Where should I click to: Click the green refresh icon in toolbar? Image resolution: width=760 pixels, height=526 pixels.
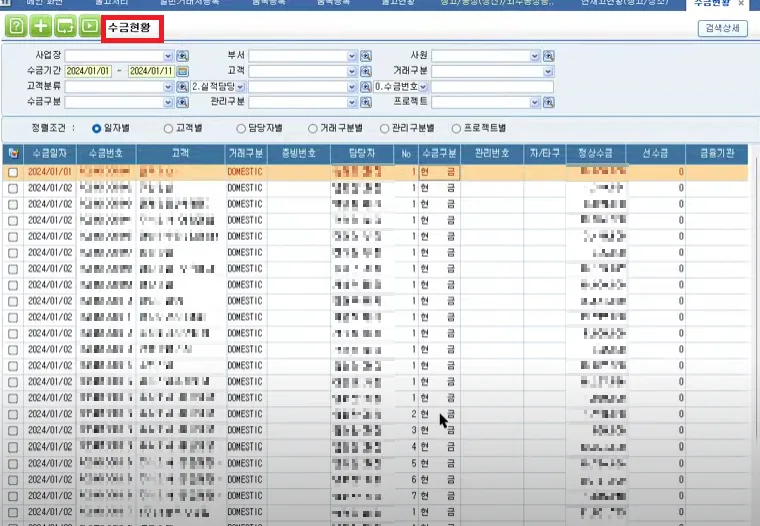pyautogui.click(x=65, y=26)
